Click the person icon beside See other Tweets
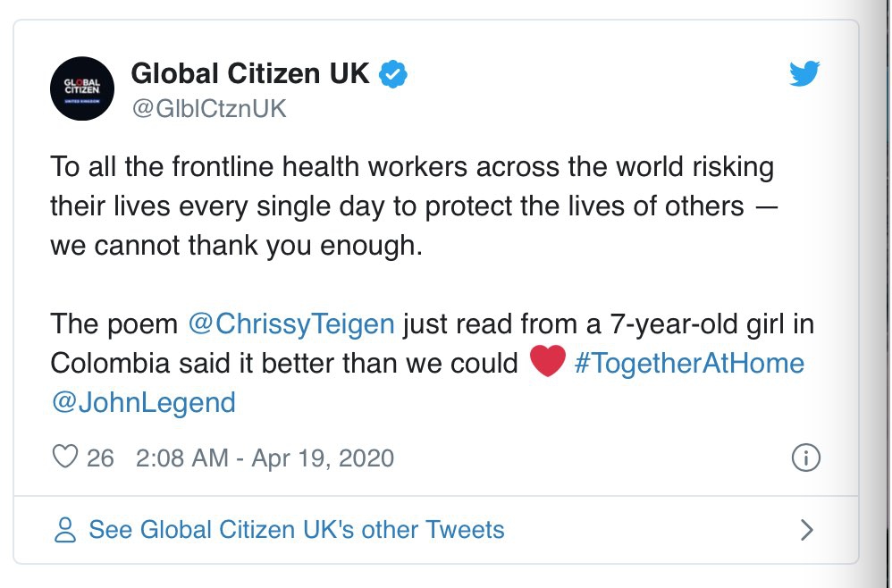 tap(64, 530)
